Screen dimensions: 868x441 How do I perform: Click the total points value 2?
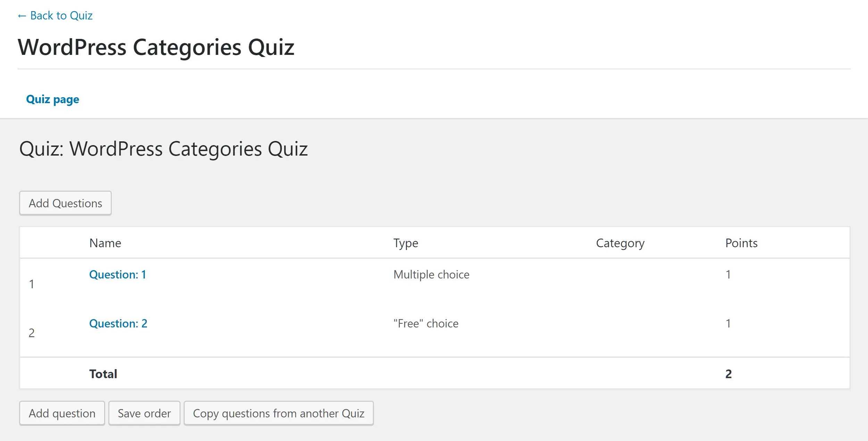click(728, 374)
